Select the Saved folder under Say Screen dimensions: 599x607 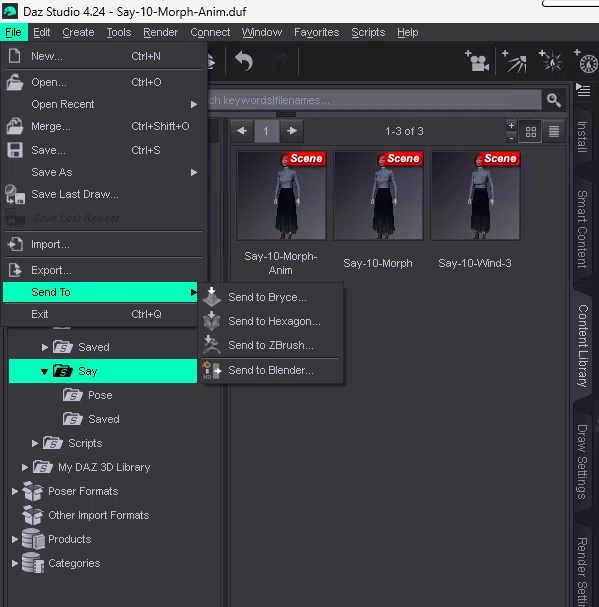(x=103, y=419)
